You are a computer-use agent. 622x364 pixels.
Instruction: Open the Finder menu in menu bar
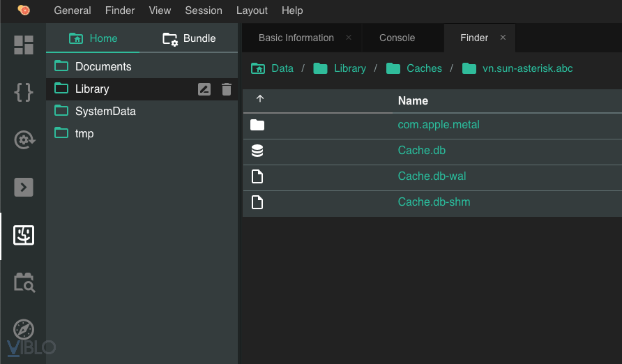120,10
